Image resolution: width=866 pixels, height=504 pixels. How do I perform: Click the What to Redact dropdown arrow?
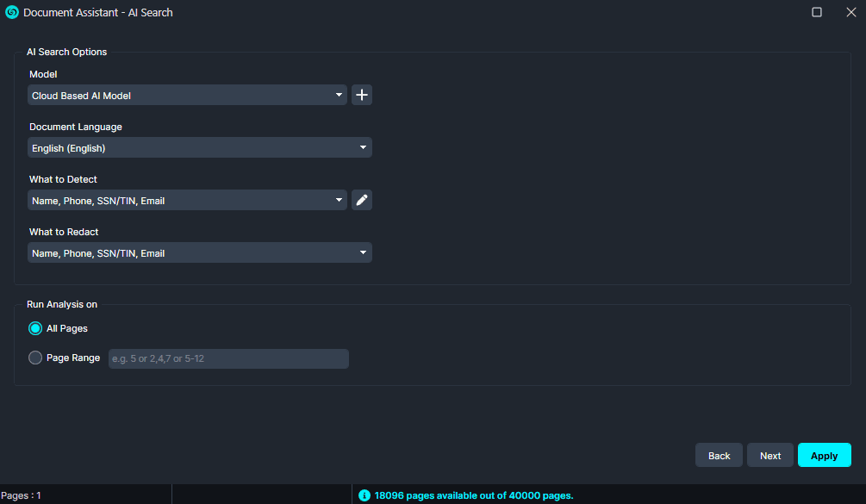click(362, 252)
